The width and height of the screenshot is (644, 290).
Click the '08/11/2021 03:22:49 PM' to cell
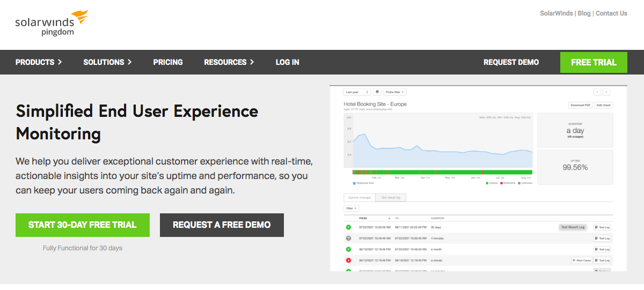tap(411, 227)
